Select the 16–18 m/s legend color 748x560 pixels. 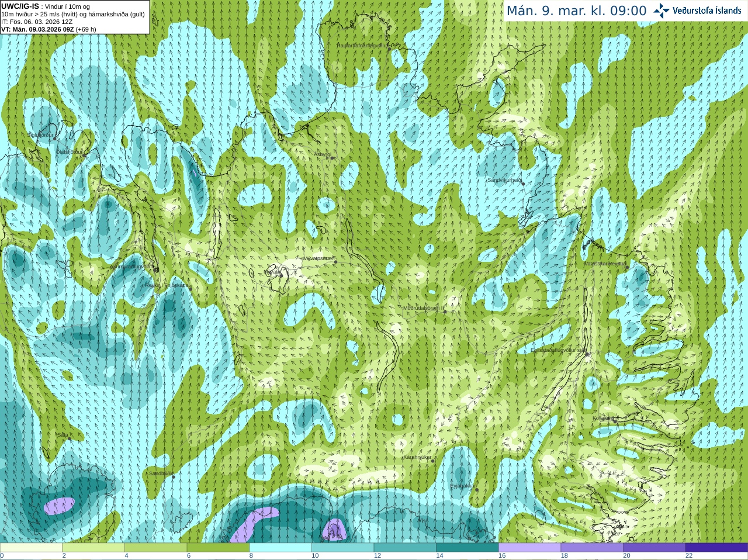coord(529,548)
